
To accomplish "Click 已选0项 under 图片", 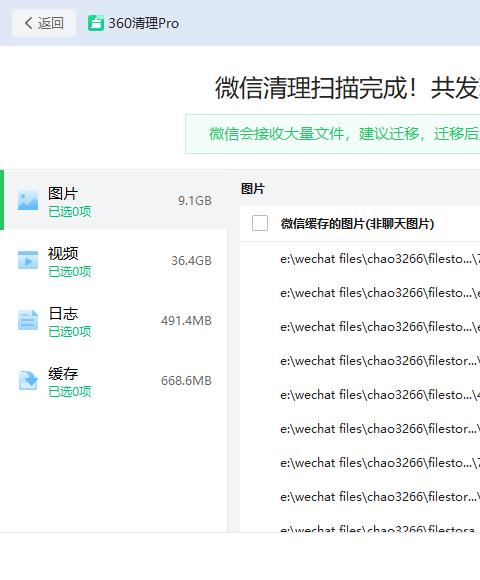I will (x=70, y=212).
